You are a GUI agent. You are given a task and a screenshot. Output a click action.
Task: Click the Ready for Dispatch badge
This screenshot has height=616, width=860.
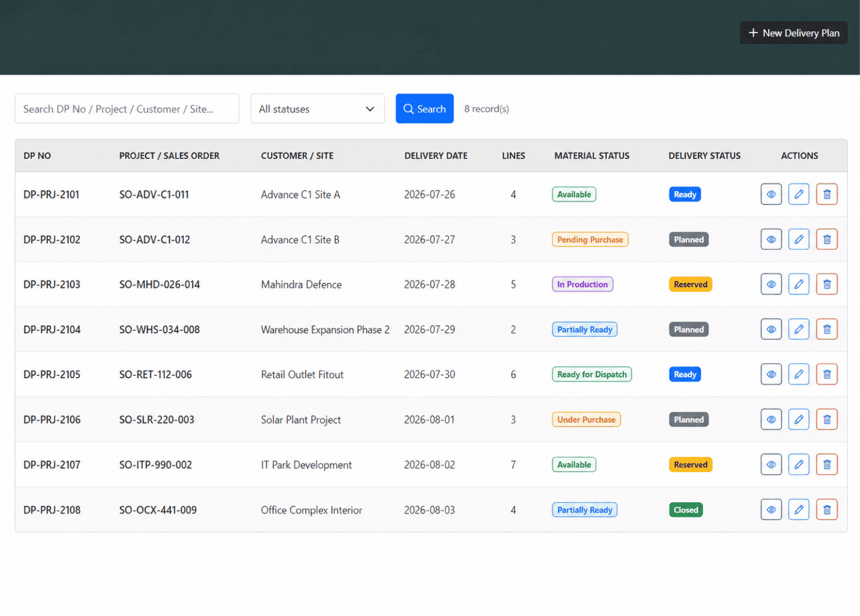coord(592,374)
